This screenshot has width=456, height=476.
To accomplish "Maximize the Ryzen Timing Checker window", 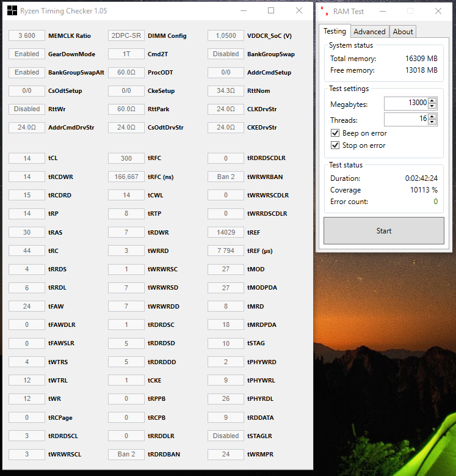I will [271, 10].
